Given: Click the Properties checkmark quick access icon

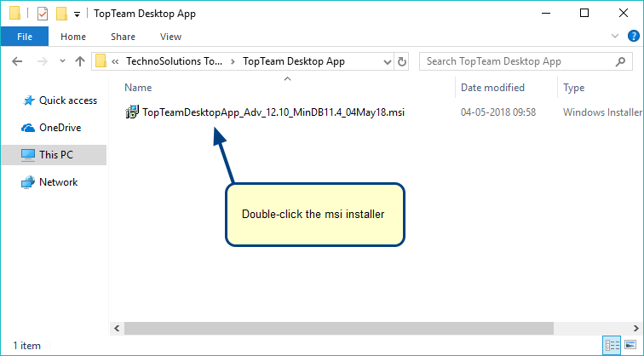Looking at the screenshot, I should coord(43,14).
